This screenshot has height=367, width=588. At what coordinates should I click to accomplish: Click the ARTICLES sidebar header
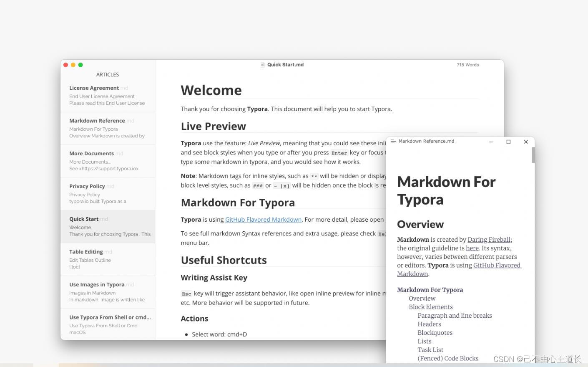[108, 75]
